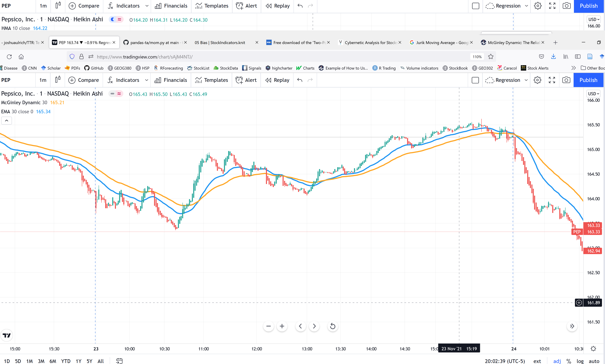Open browser downloads icon
This screenshot has width=605, height=364.
pyautogui.click(x=553, y=57)
